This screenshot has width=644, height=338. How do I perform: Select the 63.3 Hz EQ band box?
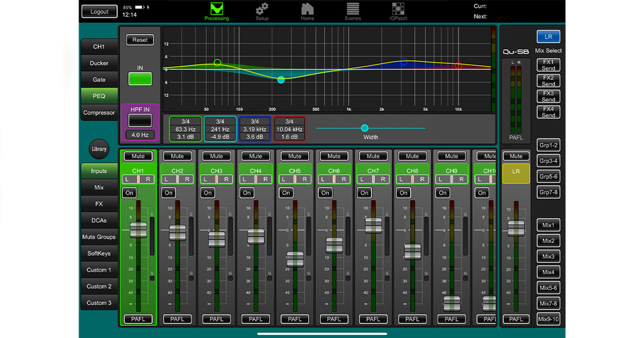186,129
